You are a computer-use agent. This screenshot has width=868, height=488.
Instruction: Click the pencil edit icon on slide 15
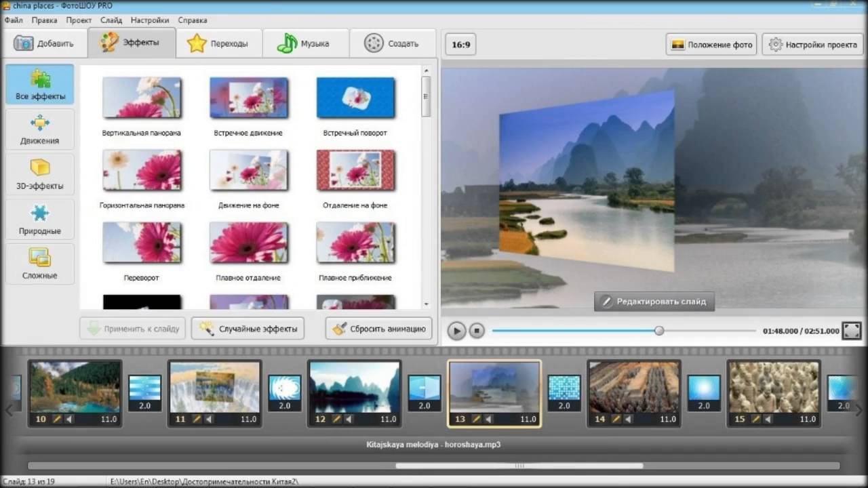[x=756, y=420]
